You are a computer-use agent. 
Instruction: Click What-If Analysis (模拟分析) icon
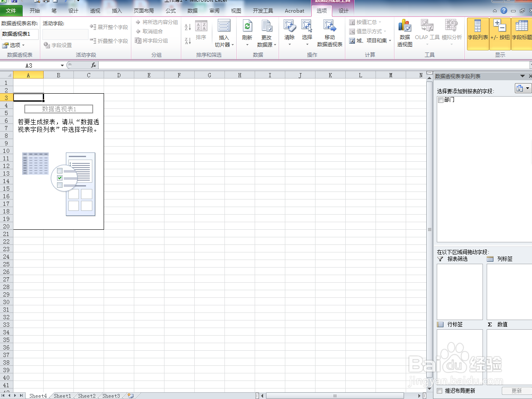(451, 26)
